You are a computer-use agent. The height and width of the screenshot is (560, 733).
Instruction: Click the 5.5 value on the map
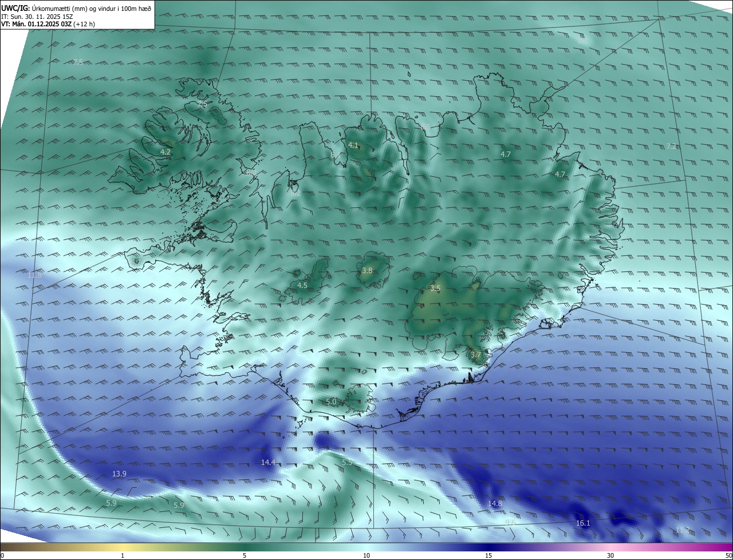tap(347, 462)
